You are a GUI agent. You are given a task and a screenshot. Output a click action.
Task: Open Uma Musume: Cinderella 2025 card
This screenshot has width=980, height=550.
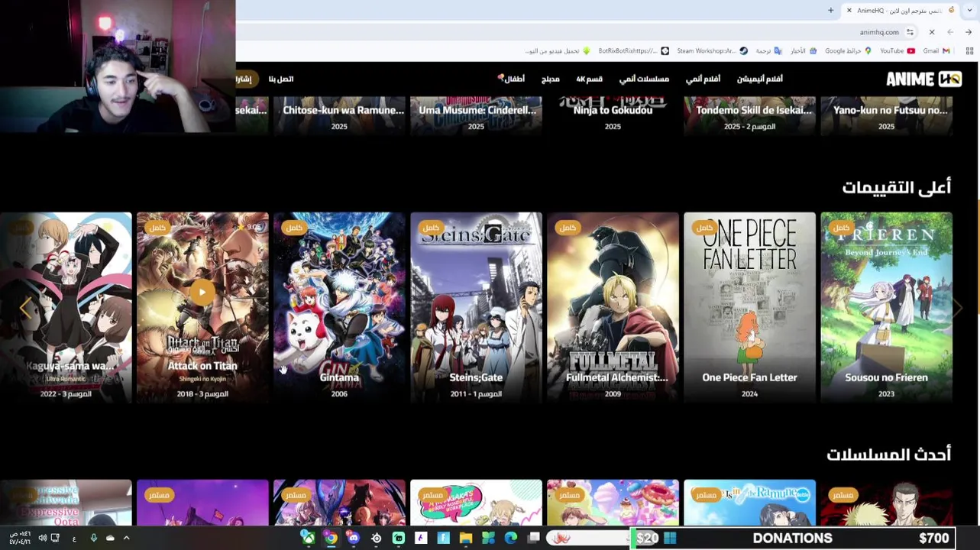[476, 116]
